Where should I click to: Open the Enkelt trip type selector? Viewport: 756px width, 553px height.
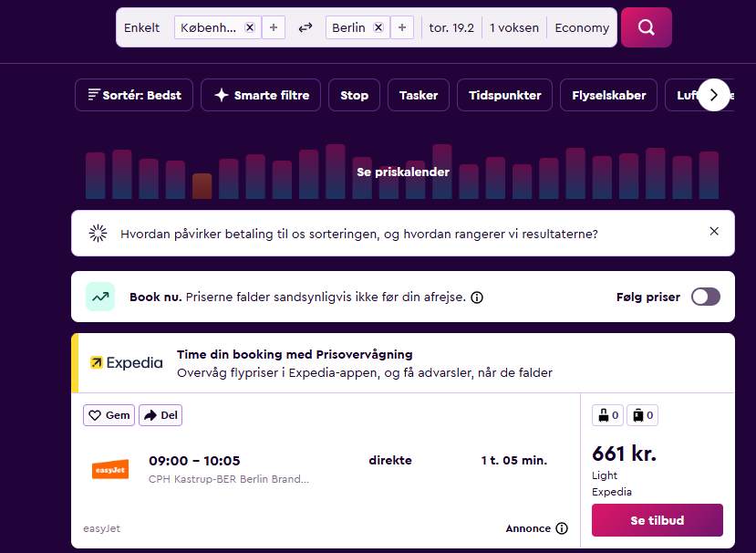[x=142, y=27]
